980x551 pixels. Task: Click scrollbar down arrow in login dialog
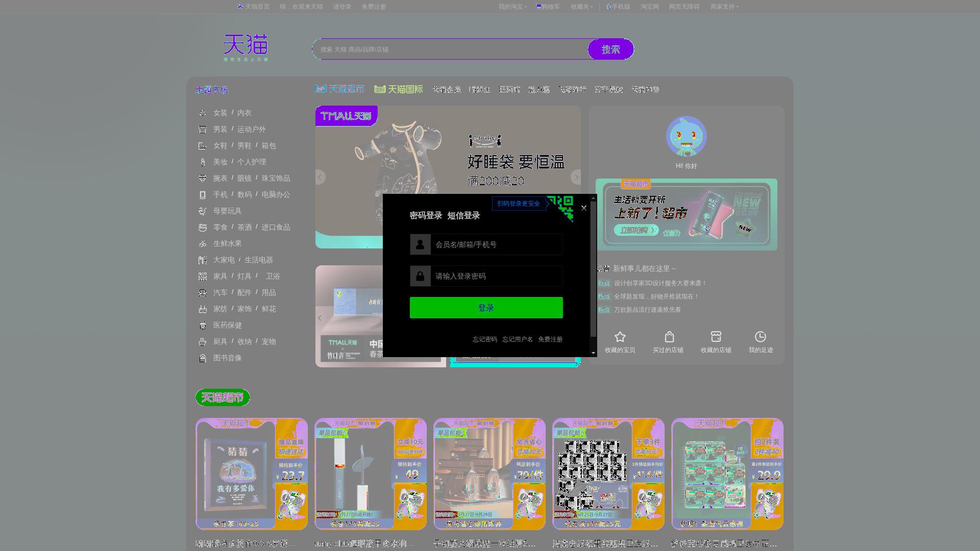593,353
